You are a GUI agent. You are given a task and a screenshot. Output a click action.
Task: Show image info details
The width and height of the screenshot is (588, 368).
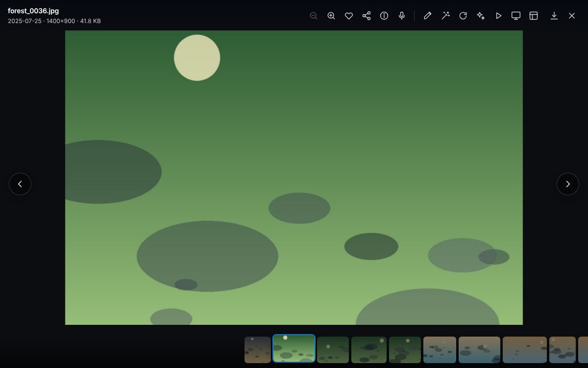pos(384,16)
